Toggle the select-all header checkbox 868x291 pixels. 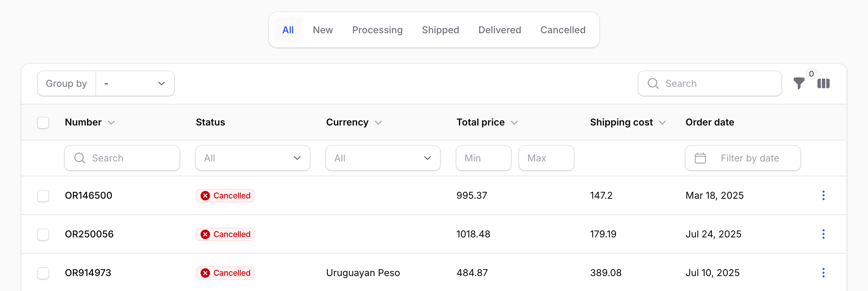(43, 122)
